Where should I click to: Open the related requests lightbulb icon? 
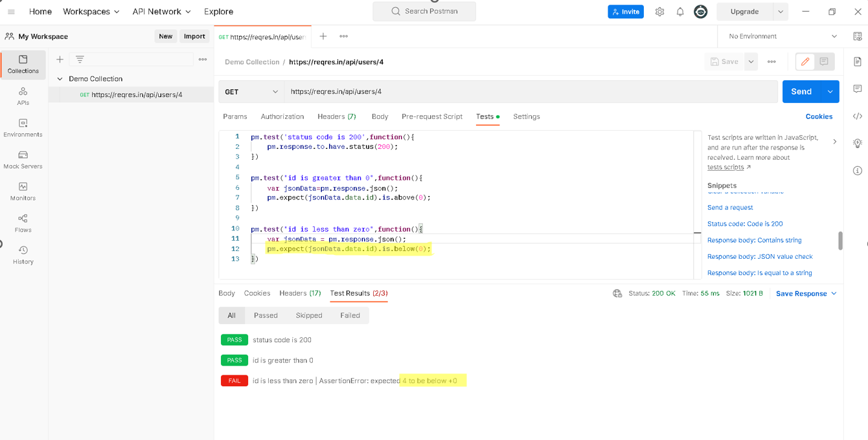pyautogui.click(x=858, y=143)
